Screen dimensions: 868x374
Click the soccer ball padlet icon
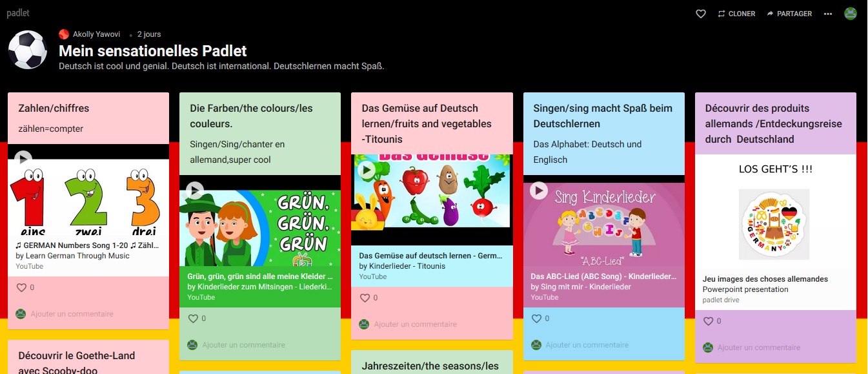(28, 50)
